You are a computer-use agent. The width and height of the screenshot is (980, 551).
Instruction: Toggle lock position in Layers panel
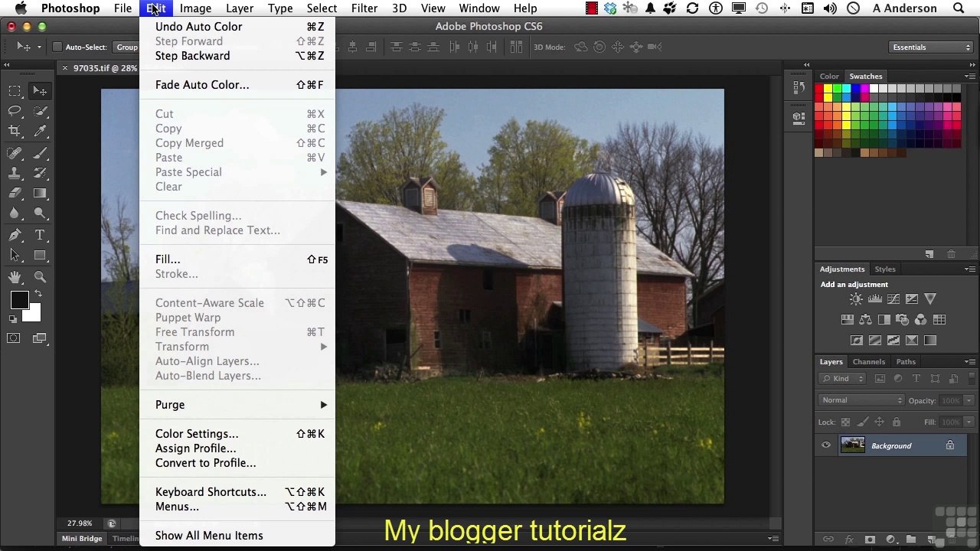pos(879,422)
